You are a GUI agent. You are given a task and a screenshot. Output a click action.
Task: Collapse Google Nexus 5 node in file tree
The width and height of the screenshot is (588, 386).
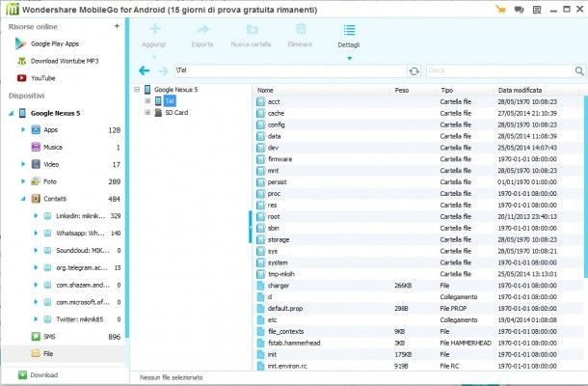(137, 90)
